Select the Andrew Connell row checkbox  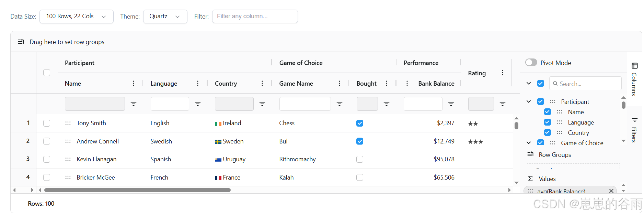(47, 141)
